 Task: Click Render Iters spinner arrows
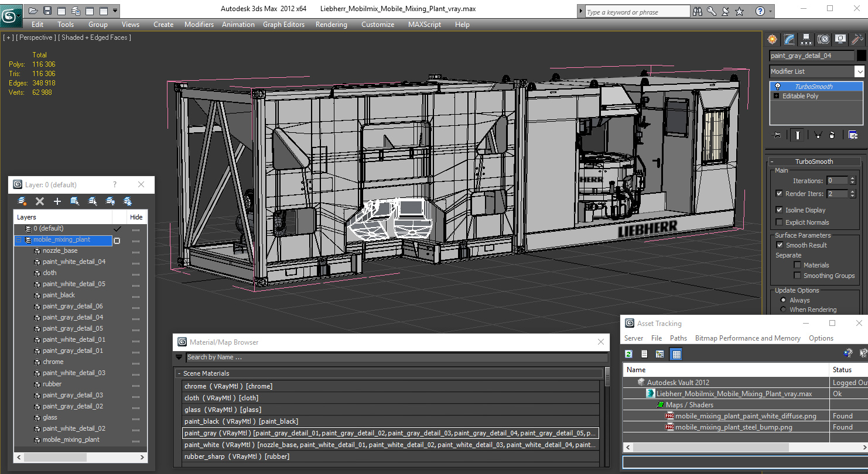click(852, 194)
